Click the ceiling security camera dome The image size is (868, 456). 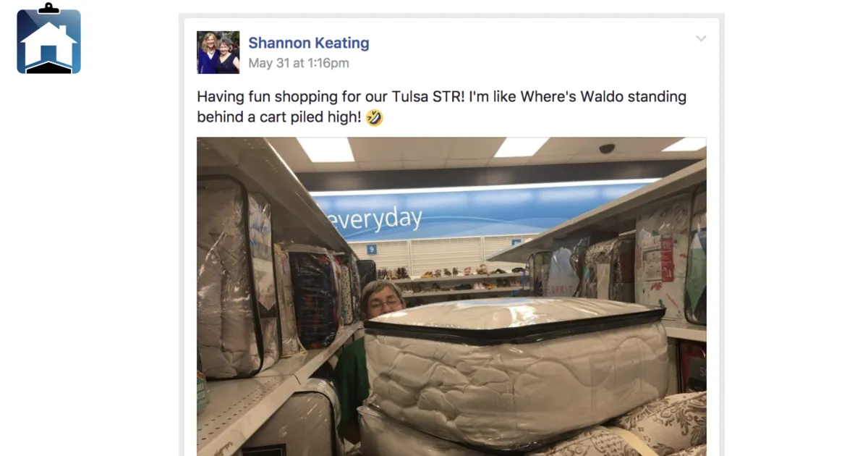(607, 148)
